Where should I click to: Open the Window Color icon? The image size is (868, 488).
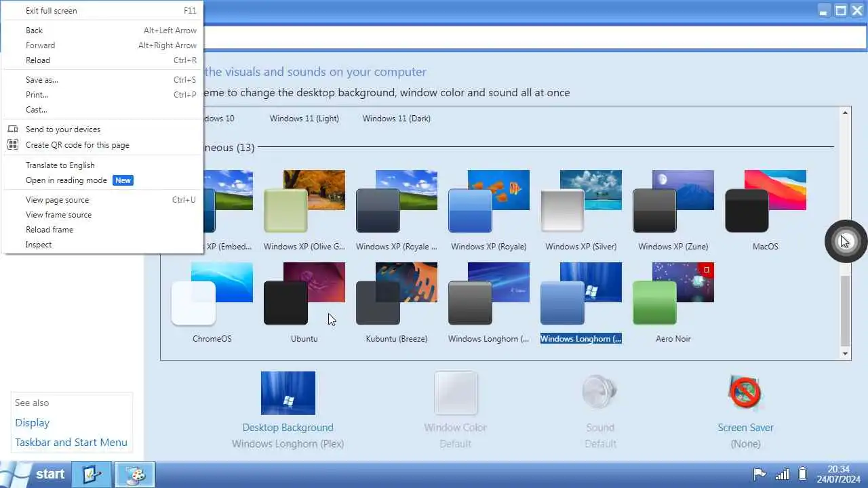[456, 393]
